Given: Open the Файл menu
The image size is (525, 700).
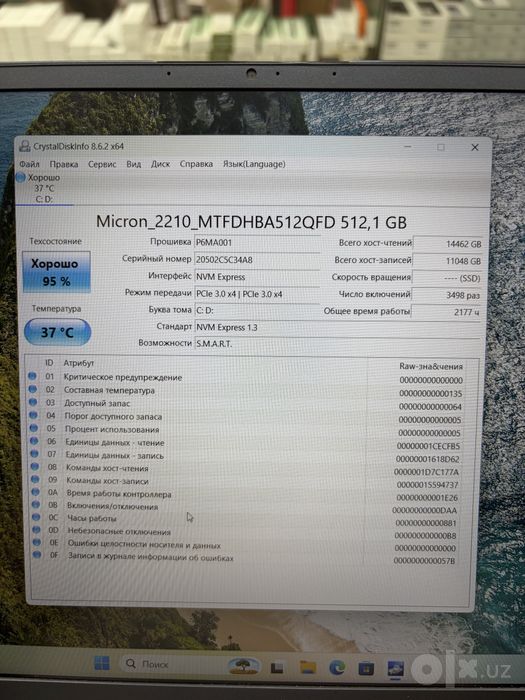Looking at the screenshot, I should pyautogui.click(x=29, y=164).
